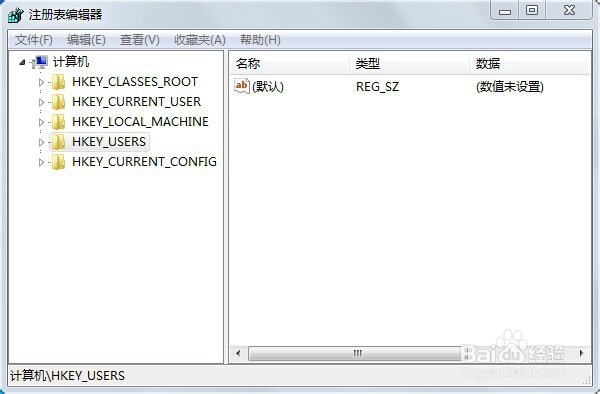Viewport: 600px width, 394px height.
Task: Open the 收藏夹(A) menu
Action: tap(200, 40)
